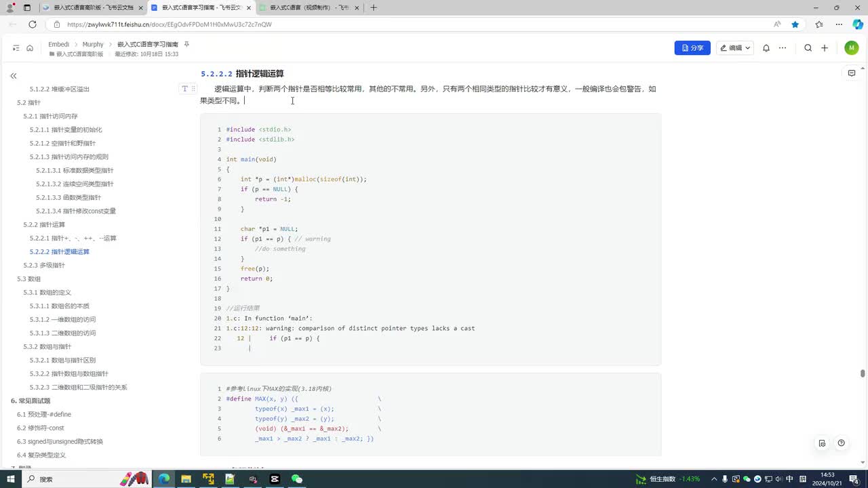Refresh the browser page
868x488 pixels.
(x=32, y=24)
